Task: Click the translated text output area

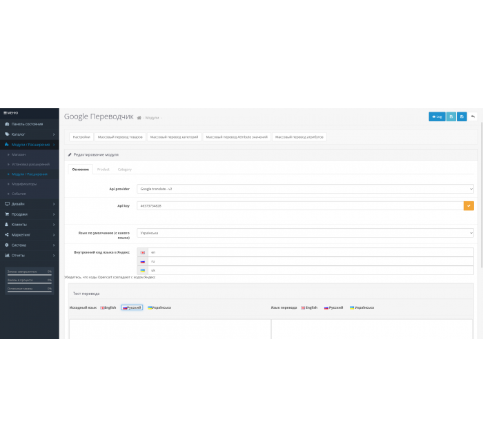Action: point(372,329)
